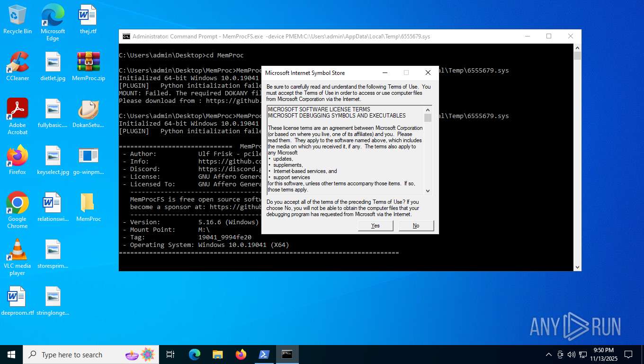This screenshot has height=364, width=644.
Task: Switch to PowerShell taskbar window
Action: coord(264,355)
